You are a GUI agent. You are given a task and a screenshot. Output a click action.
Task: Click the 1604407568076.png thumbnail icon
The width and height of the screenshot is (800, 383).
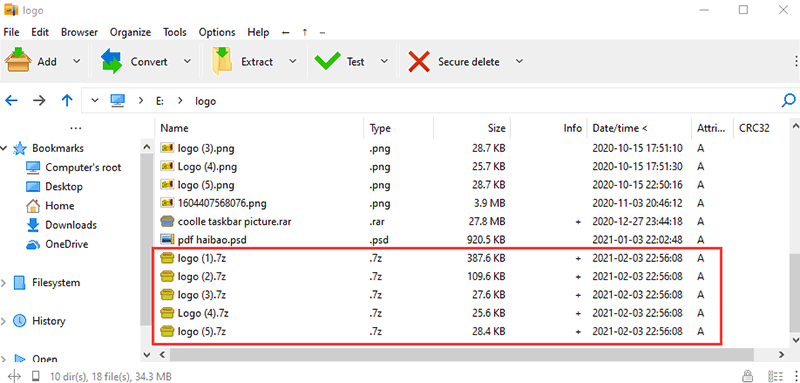pyautogui.click(x=167, y=203)
